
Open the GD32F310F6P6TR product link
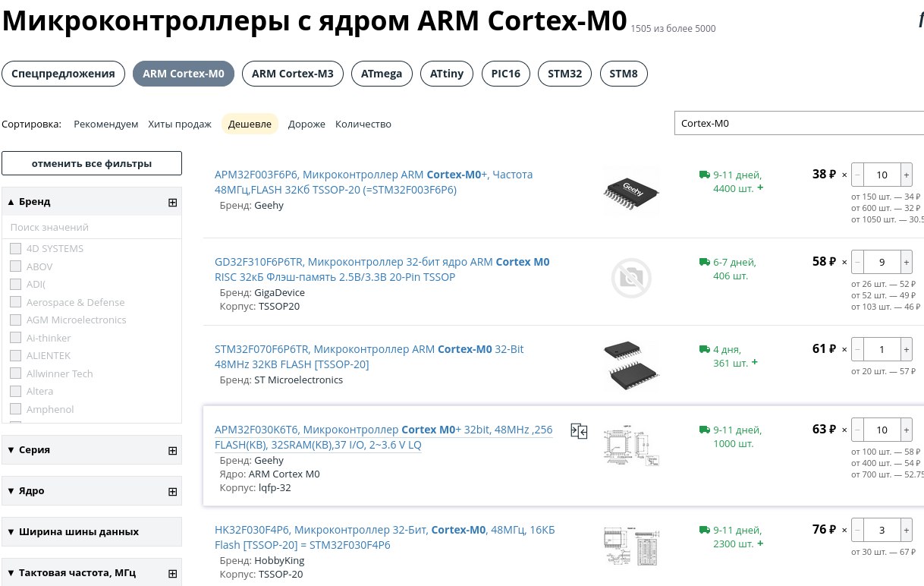tap(382, 269)
